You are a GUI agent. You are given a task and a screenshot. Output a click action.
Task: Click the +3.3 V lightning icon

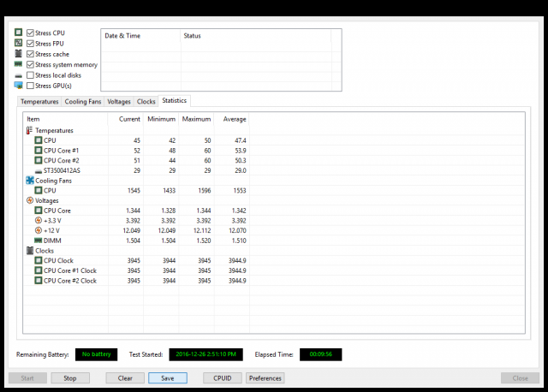39,220
